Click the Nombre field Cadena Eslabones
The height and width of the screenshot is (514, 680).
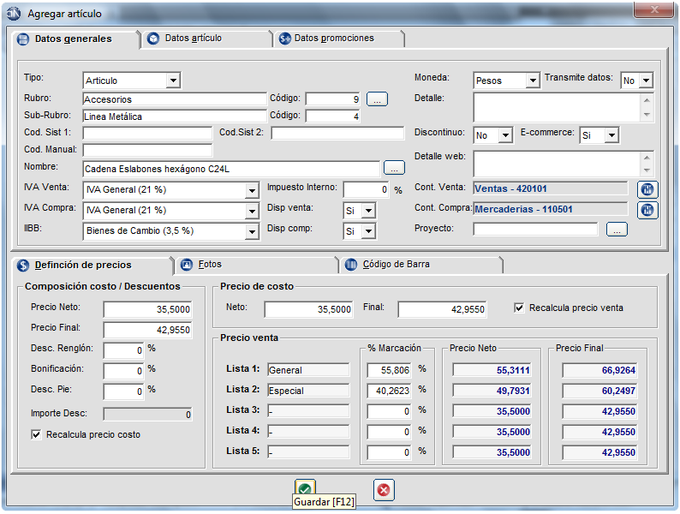(x=231, y=169)
